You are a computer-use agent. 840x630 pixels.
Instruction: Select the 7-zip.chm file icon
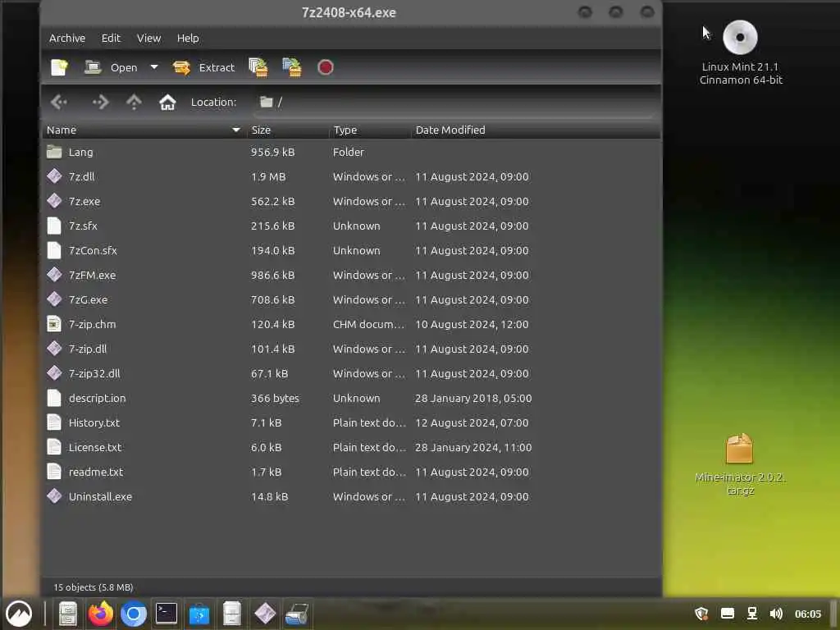(54, 324)
